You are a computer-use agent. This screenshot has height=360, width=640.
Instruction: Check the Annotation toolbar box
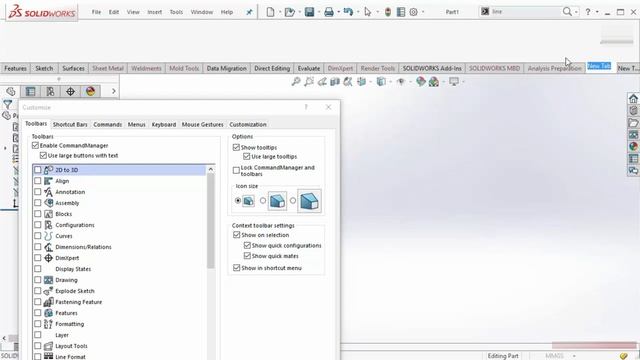pyautogui.click(x=38, y=192)
